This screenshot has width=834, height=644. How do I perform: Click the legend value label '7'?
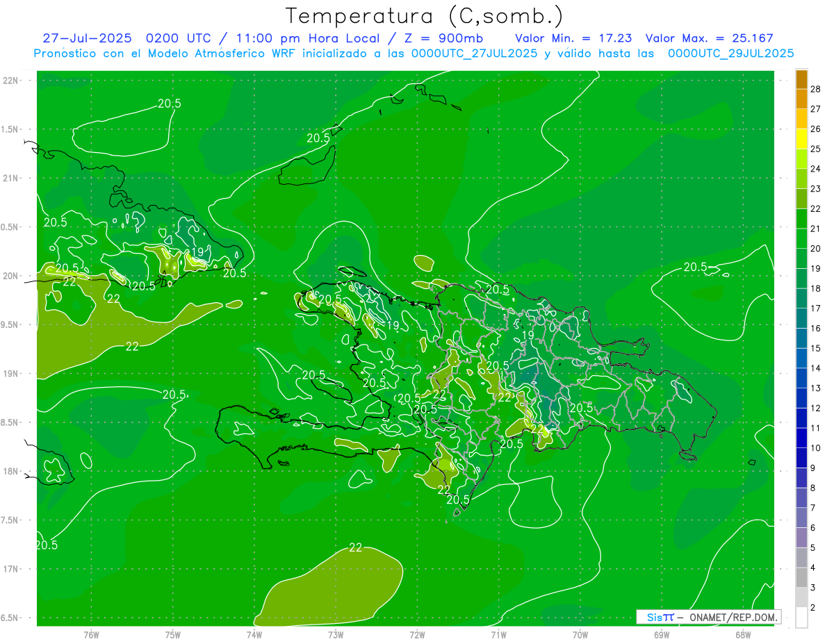(x=812, y=508)
